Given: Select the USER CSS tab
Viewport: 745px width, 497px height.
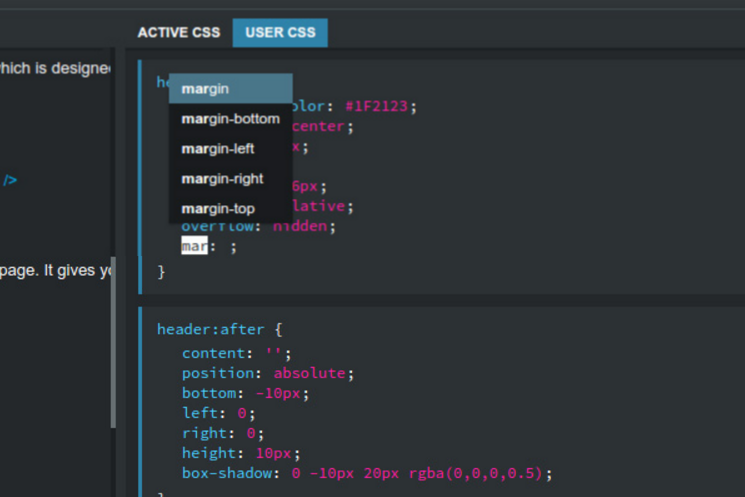Looking at the screenshot, I should click(280, 33).
